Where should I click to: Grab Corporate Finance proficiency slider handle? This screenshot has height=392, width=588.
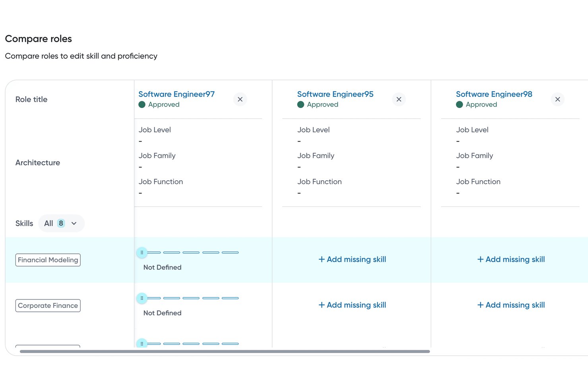142,298
